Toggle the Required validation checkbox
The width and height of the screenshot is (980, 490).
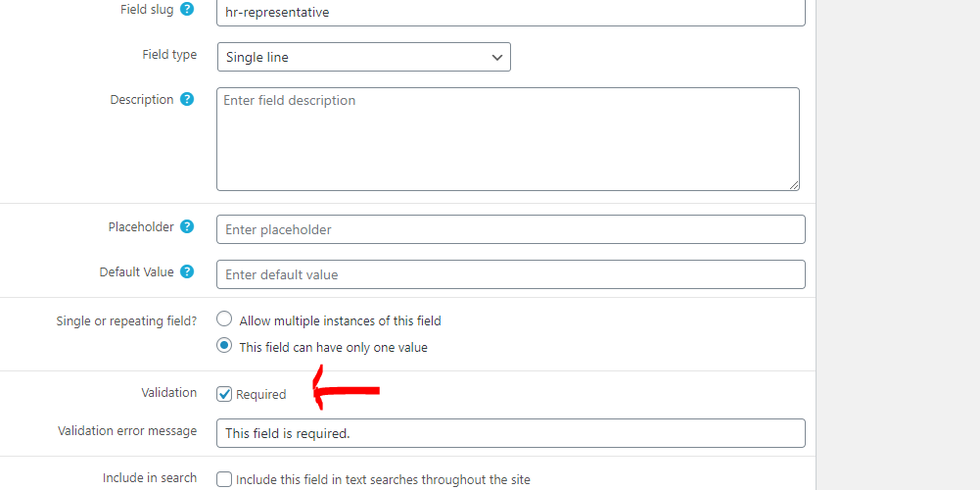(224, 394)
